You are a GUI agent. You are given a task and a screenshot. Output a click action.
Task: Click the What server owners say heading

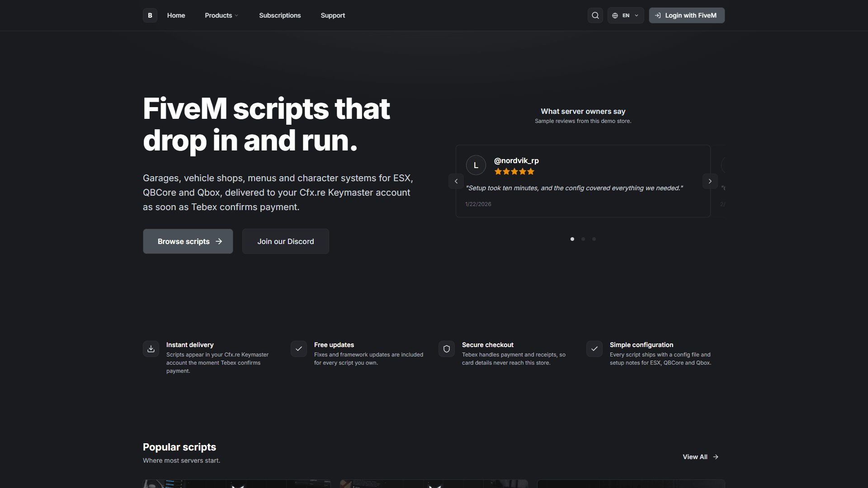click(x=583, y=111)
